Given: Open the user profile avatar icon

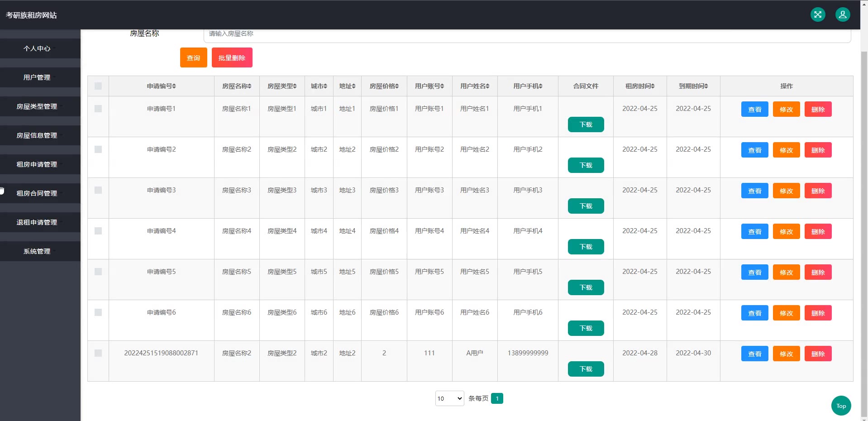Looking at the screenshot, I should click(842, 14).
